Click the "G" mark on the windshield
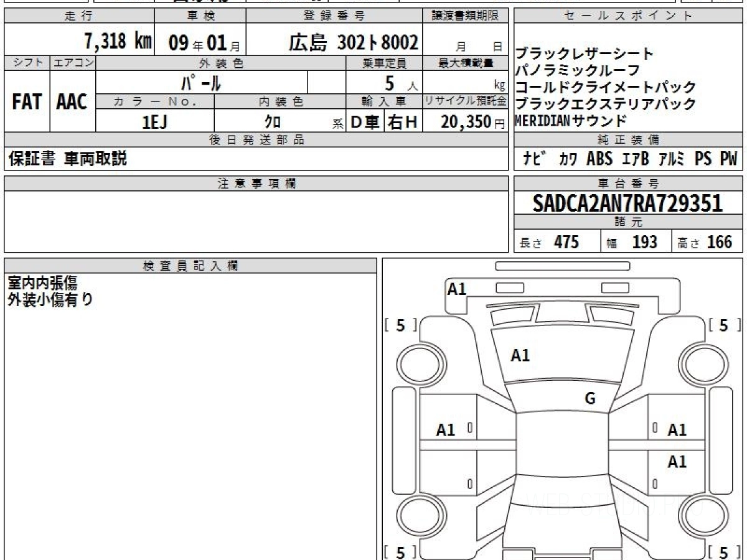 pos(591,399)
